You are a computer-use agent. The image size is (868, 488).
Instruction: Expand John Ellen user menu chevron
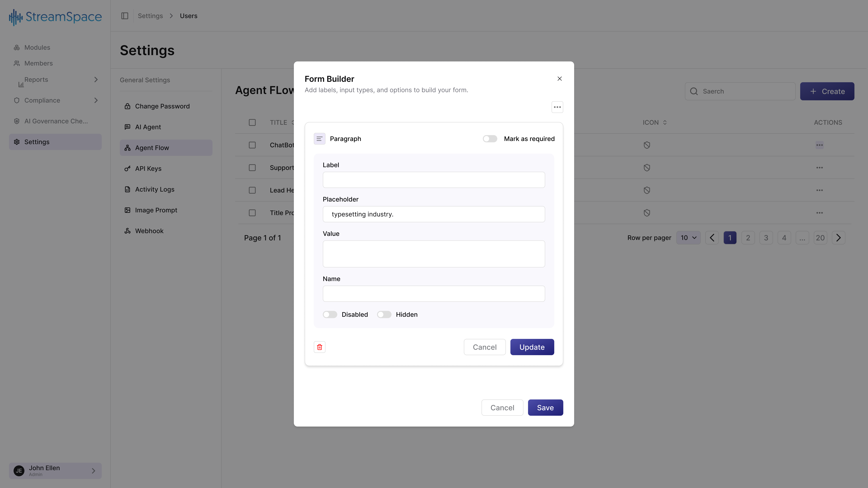pos(94,471)
